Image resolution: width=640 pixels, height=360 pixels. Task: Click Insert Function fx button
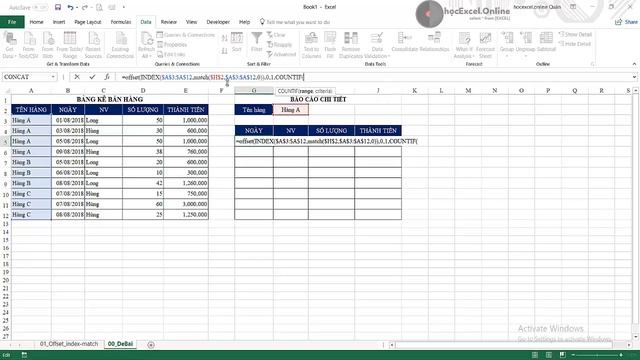point(107,77)
